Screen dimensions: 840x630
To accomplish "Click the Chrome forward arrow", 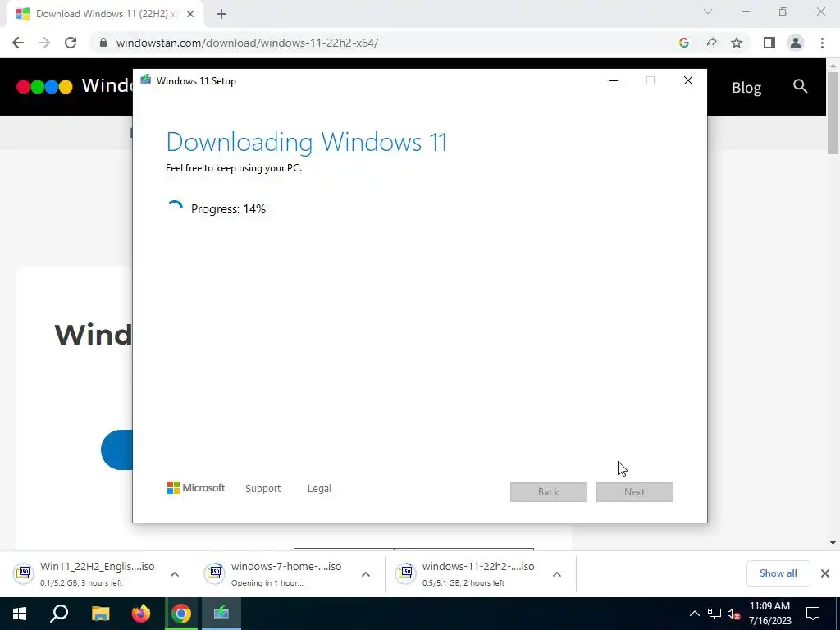I will pos(44,43).
